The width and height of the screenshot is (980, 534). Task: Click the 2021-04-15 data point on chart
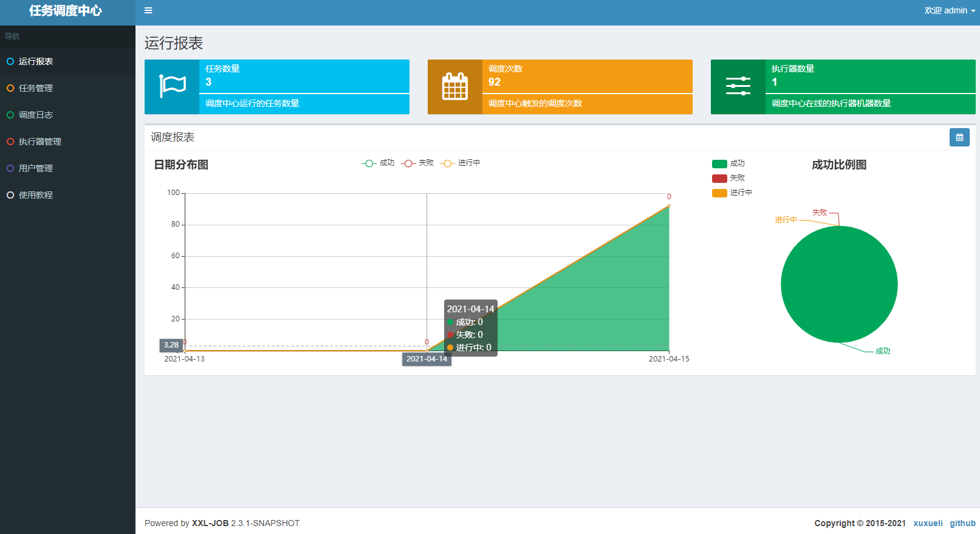(669, 206)
